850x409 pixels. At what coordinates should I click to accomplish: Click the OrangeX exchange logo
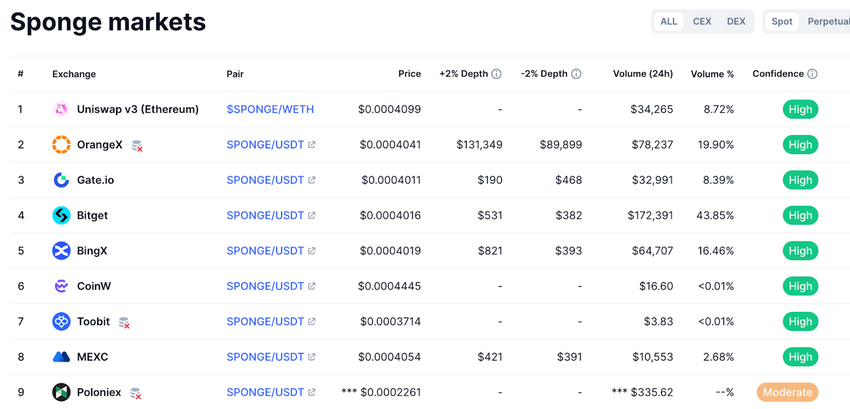tap(61, 145)
